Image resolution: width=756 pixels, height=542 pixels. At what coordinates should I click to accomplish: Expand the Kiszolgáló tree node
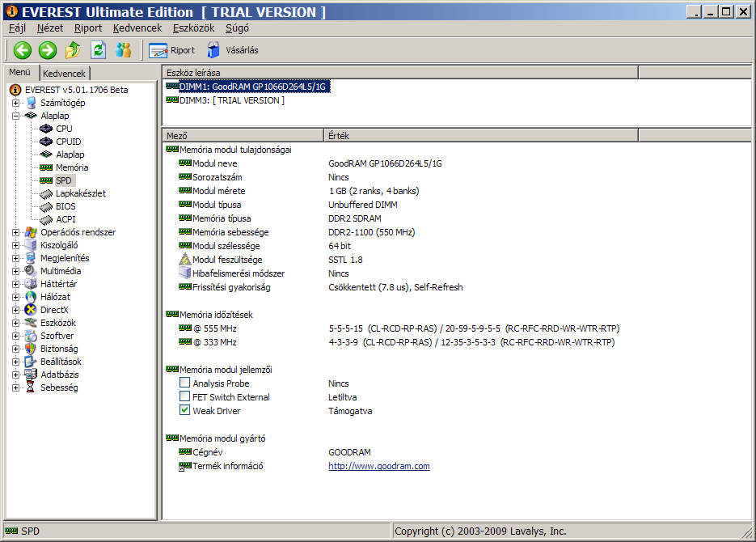pos(16,245)
